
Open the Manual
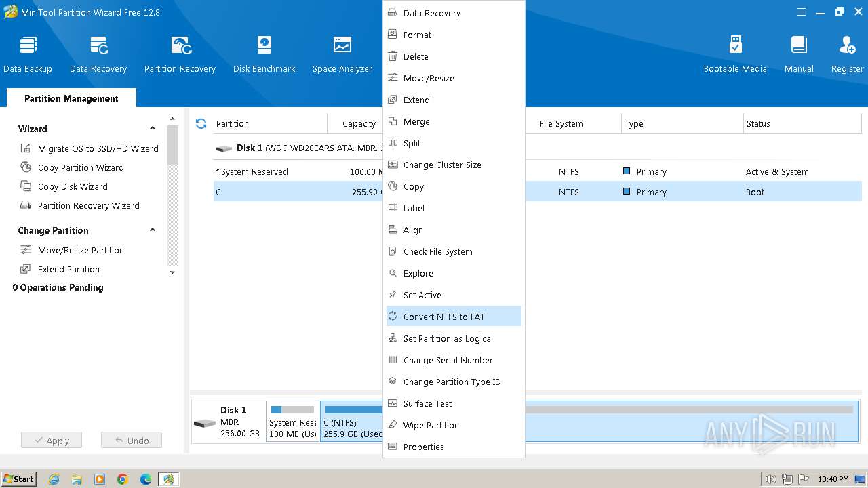799,54
